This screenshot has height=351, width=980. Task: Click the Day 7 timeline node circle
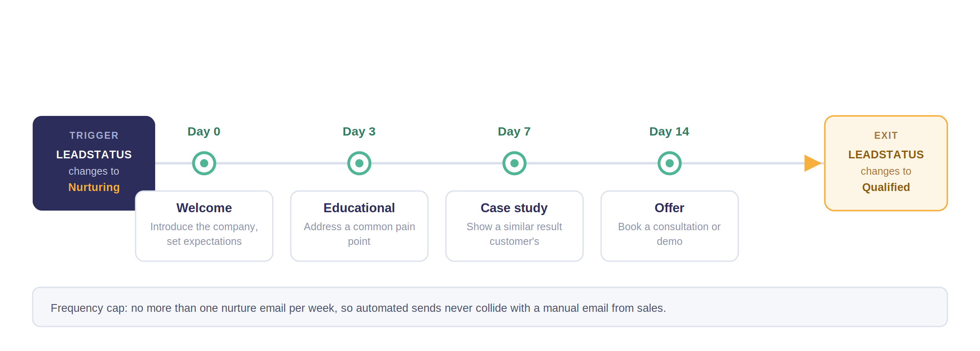514,163
